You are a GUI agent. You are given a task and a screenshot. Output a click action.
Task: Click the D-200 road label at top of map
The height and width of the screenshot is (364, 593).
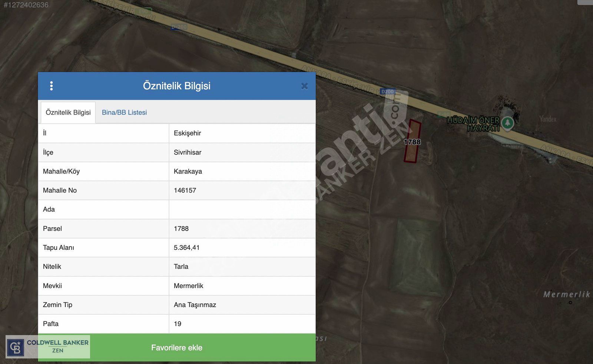point(179,27)
